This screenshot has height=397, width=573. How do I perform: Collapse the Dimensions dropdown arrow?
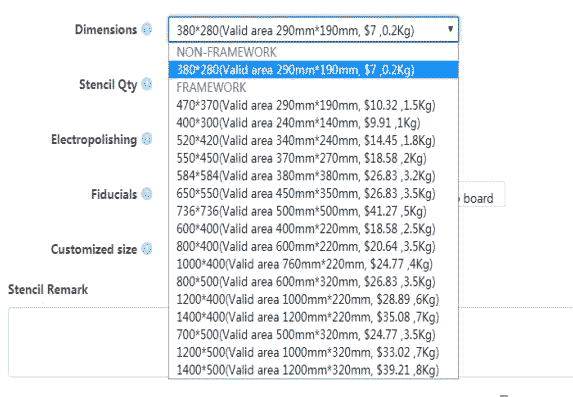pyautogui.click(x=451, y=29)
